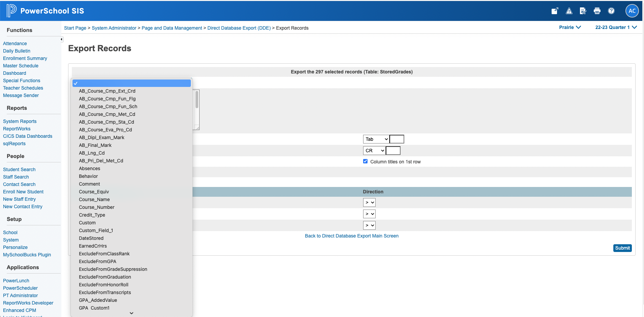Screen dimensions: 644x317
Task: Open Daily Bulletin link
Action: (x=17, y=51)
